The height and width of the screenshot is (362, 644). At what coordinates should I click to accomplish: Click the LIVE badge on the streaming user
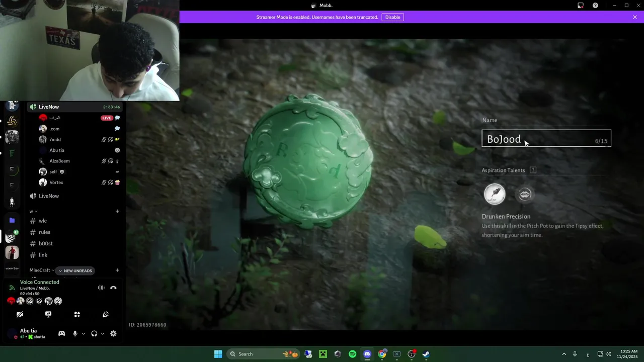click(107, 118)
